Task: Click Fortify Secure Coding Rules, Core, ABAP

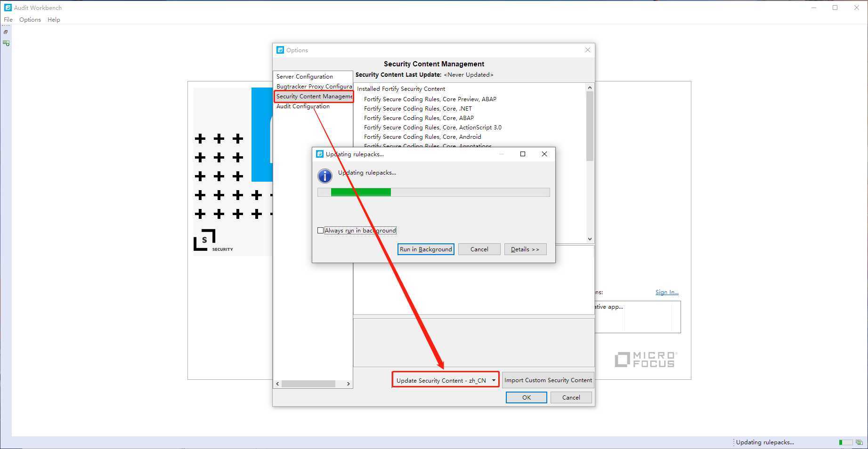Action: (x=419, y=118)
